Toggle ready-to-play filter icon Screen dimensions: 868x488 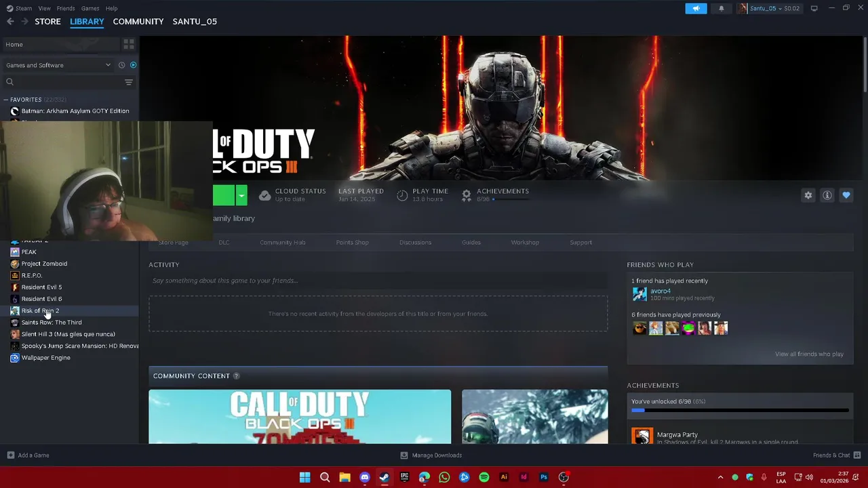point(133,65)
